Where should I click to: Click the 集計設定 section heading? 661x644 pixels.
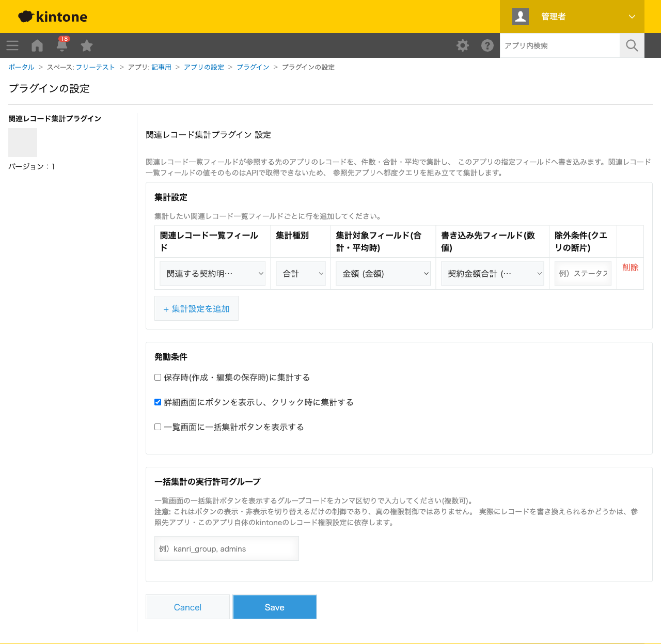(171, 197)
